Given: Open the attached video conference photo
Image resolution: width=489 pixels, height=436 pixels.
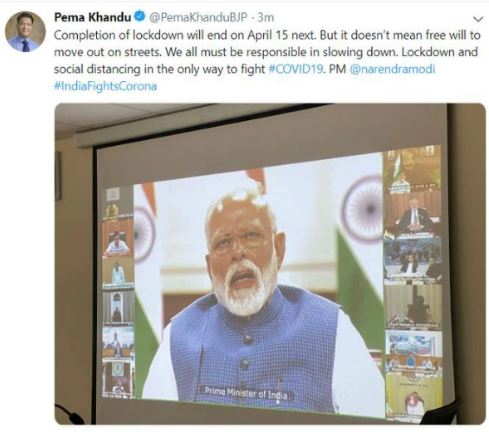Looking at the screenshot, I should (x=270, y=264).
